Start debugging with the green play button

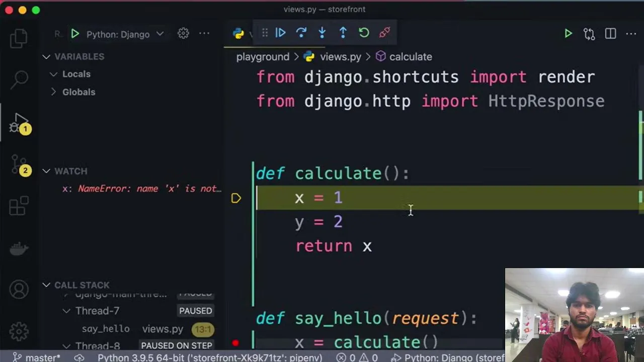pyautogui.click(x=75, y=34)
